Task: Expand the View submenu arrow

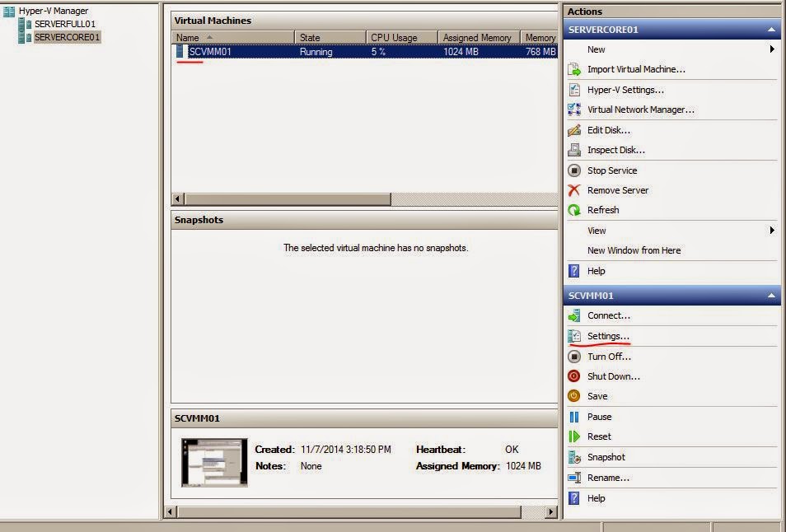Action: click(x=772, y=231)
